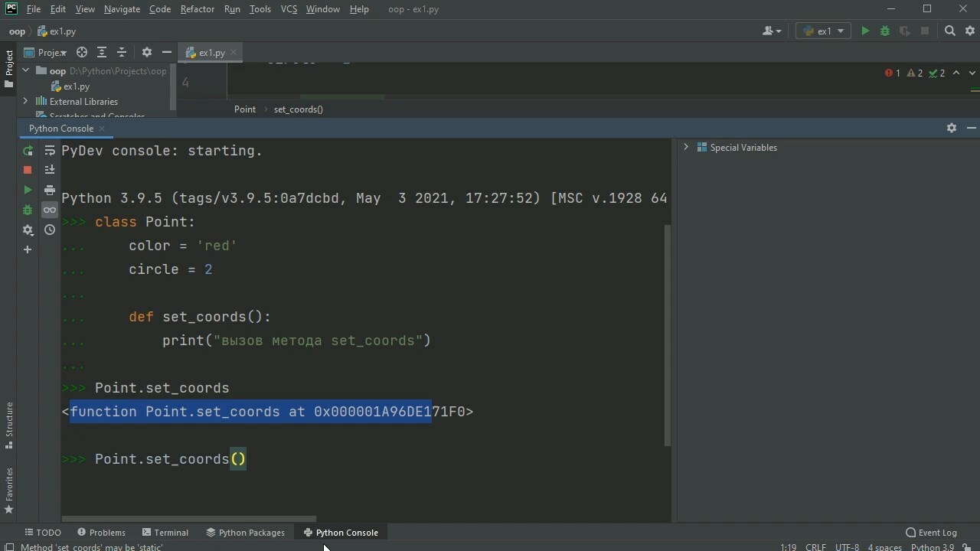980x551 pixels.
Task: Expand all in Project panel
Action: coord(102,53)
